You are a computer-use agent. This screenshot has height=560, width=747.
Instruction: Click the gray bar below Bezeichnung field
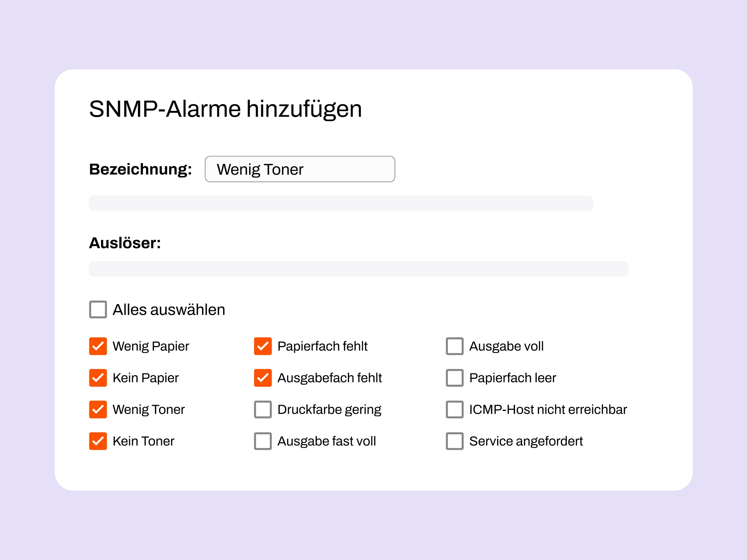point(341,203)
